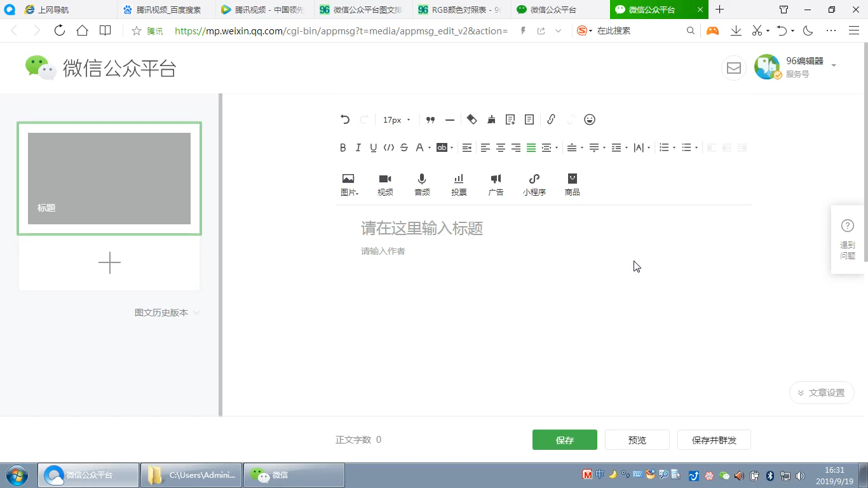
Task: Insert an ad with 广告 button
Action: [496, 184]
